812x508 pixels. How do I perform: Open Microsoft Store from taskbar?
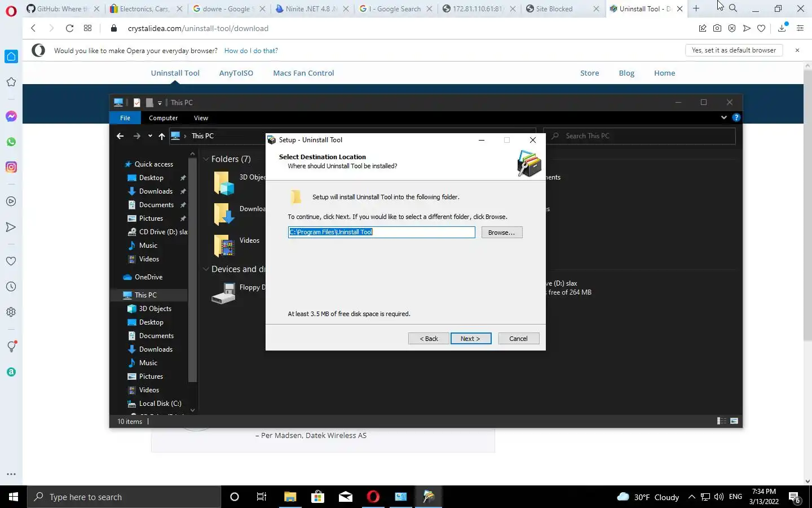pyautogui.click(x=317, y=497)
